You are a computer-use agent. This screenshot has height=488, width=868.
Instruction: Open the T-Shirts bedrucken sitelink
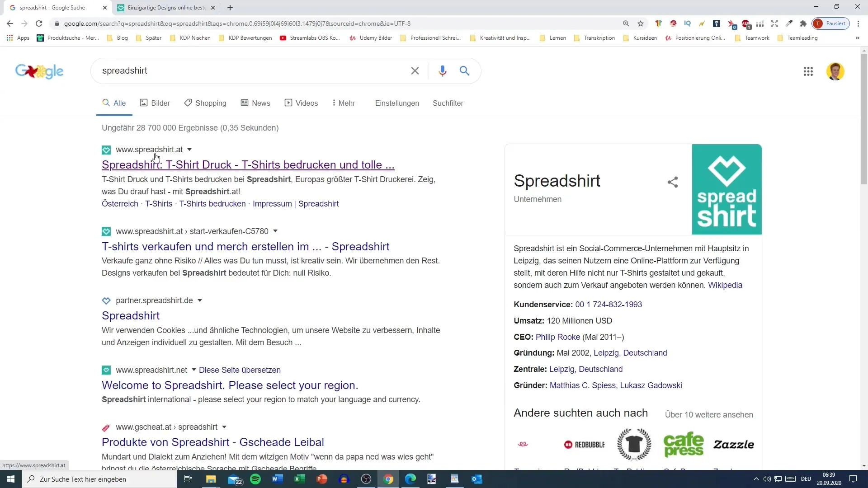coord(212,204)
